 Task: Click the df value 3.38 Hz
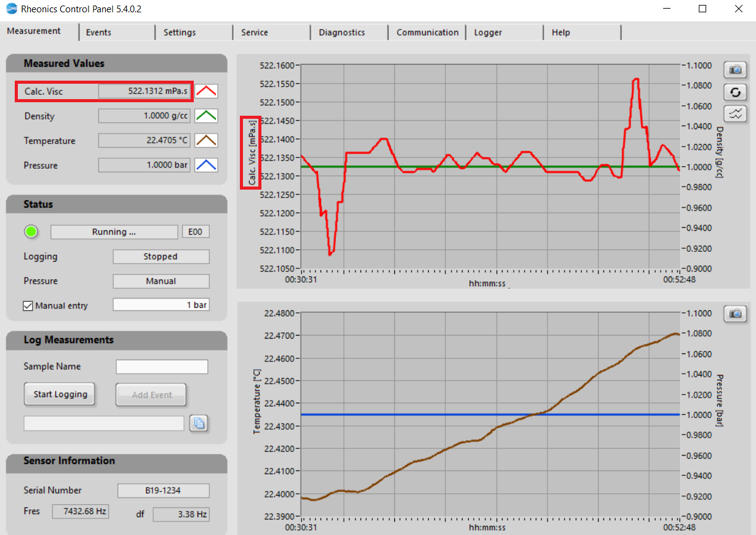coord(181,514)
